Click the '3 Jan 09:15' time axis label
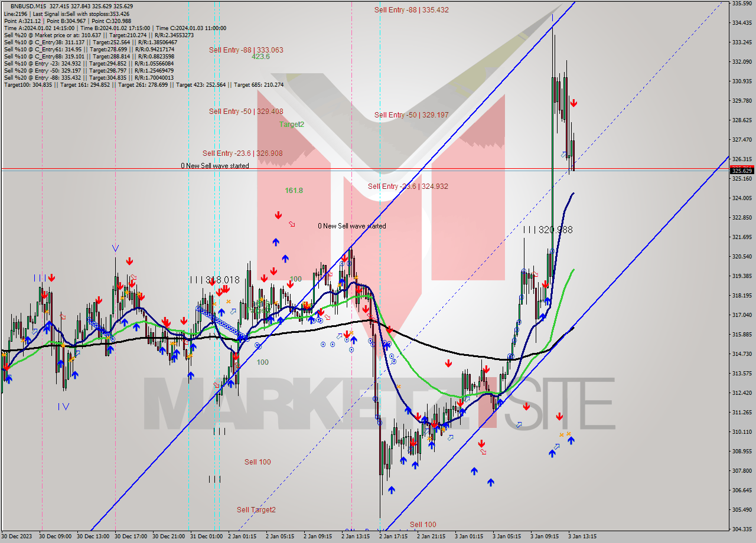This screenshot has width=756, height=543. point(545,537)
